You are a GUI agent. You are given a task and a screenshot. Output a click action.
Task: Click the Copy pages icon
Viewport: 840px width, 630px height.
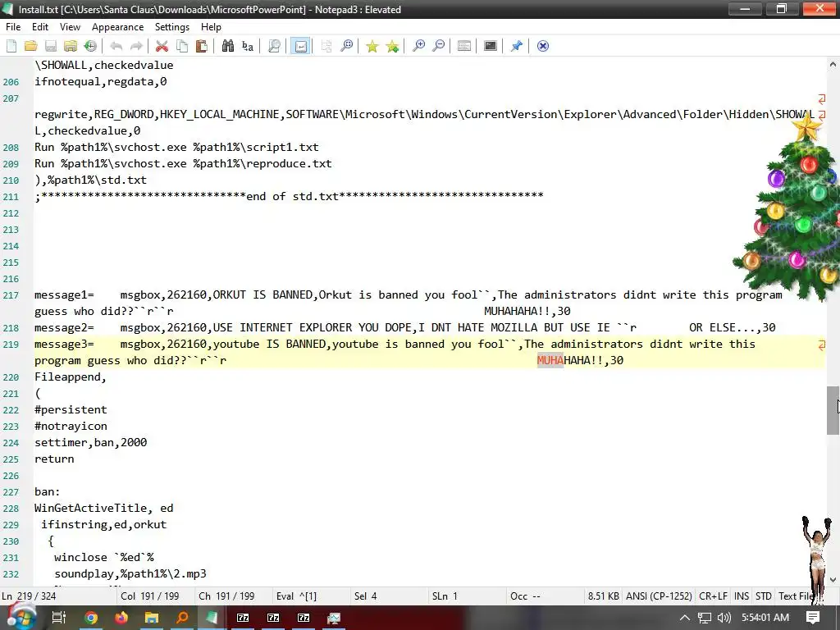click(x=182, y=46)
